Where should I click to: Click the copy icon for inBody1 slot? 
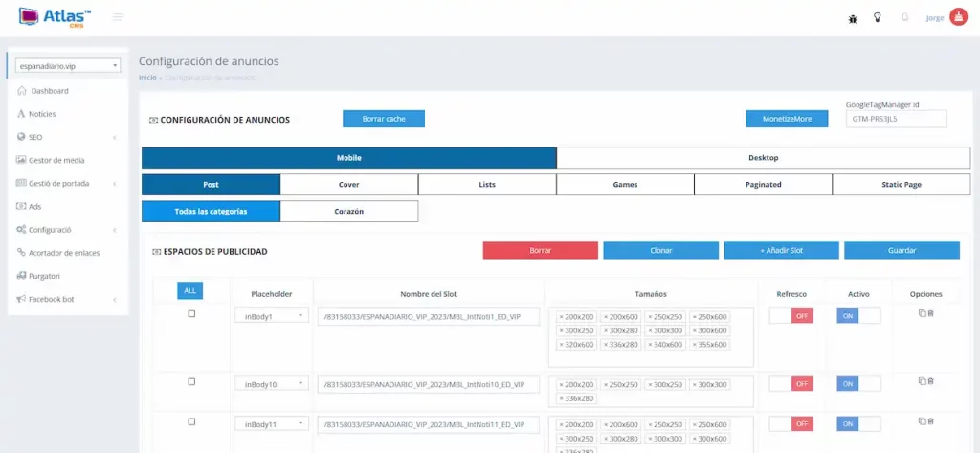click(922, 313)
